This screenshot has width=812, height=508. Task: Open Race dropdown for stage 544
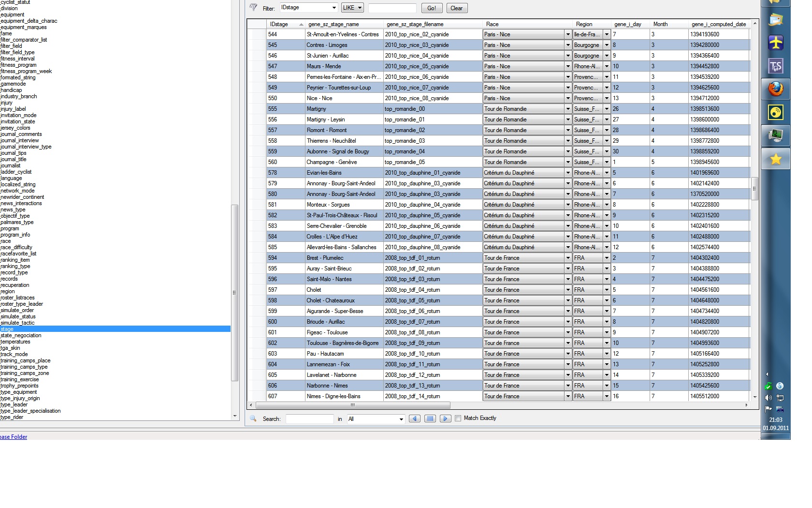point(567,34)
